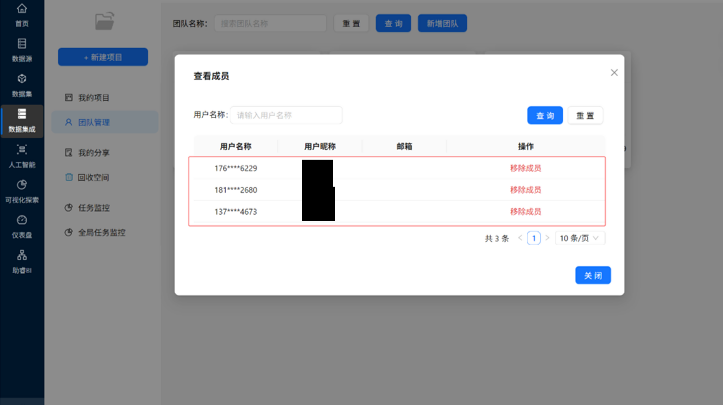Open 全局任务监控 menu item
The width and height of the screenshot is (723, 405).
click(x=105, y=232)
